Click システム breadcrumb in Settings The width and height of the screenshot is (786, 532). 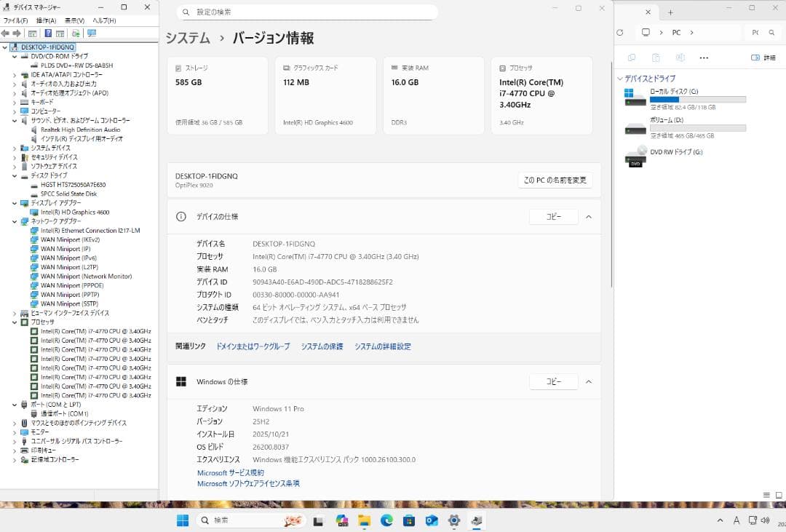188,38
